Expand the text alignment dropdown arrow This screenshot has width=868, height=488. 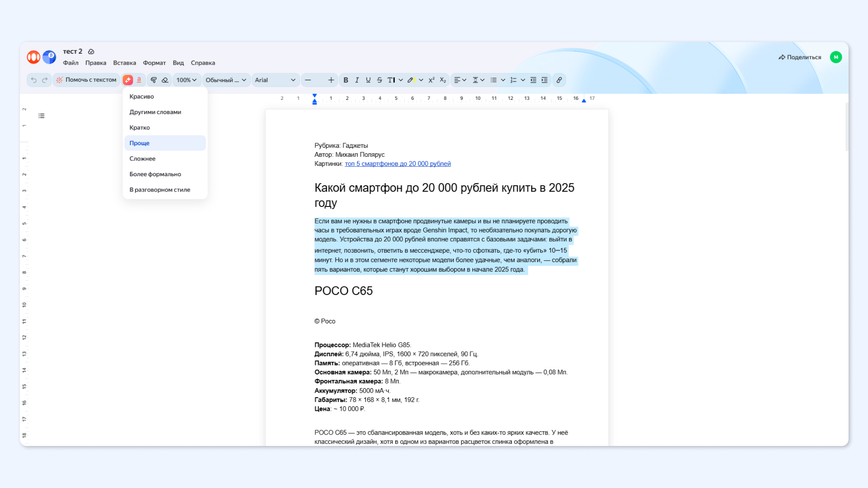pos(464,80)
